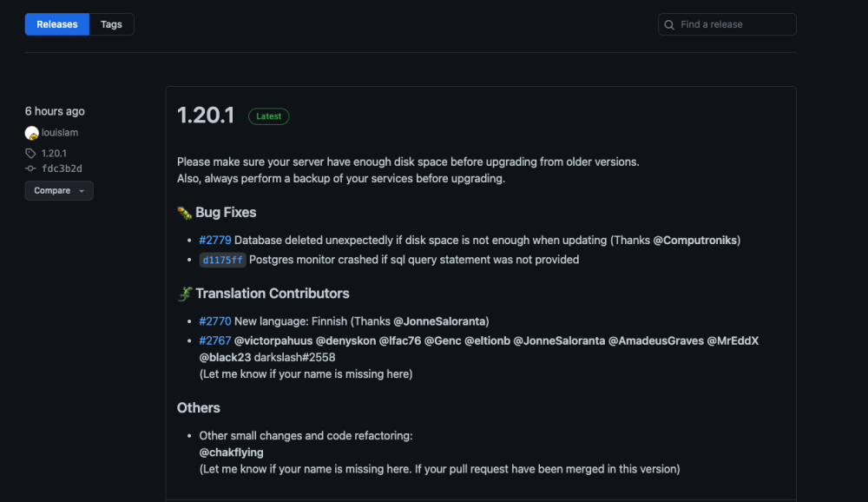
Task: Open commit d1175ff link
Action: point(222,260)
